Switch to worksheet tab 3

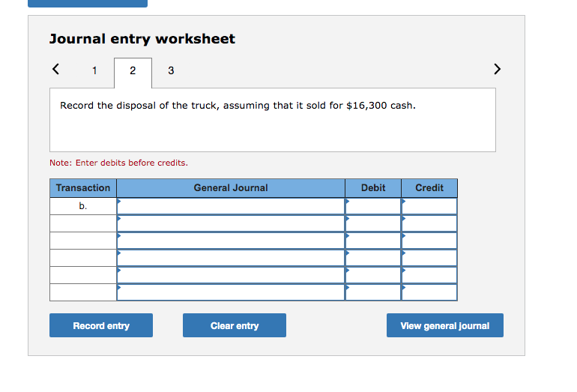171,70
